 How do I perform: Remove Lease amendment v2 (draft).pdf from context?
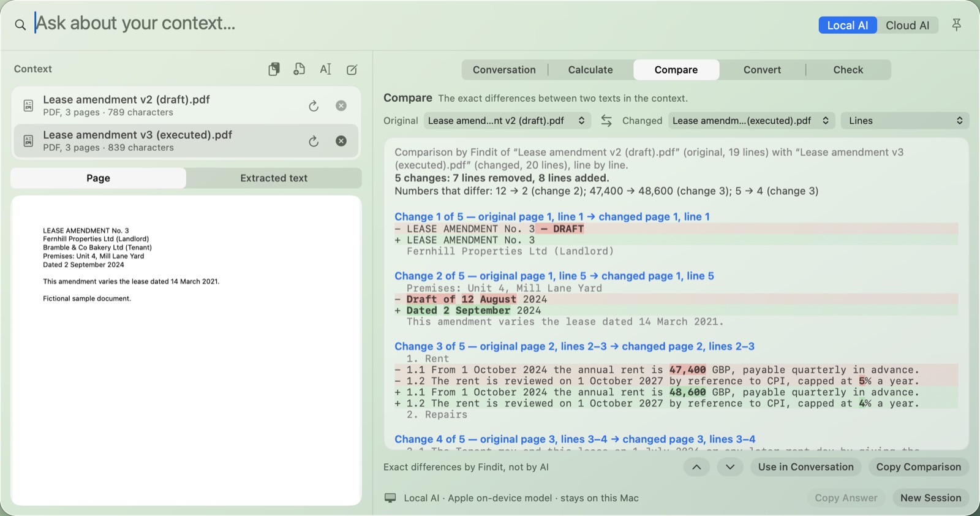pyautogui.click(x=341, y=105)
